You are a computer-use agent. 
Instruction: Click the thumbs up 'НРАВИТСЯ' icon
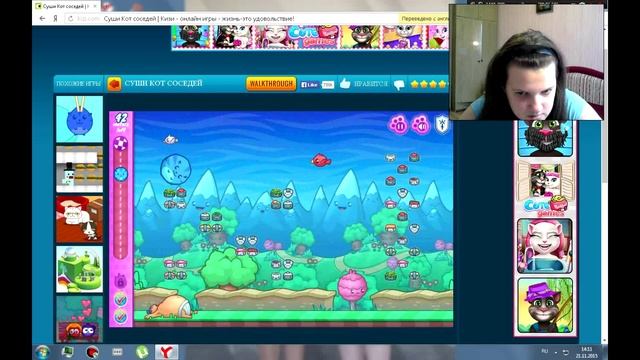345,84
